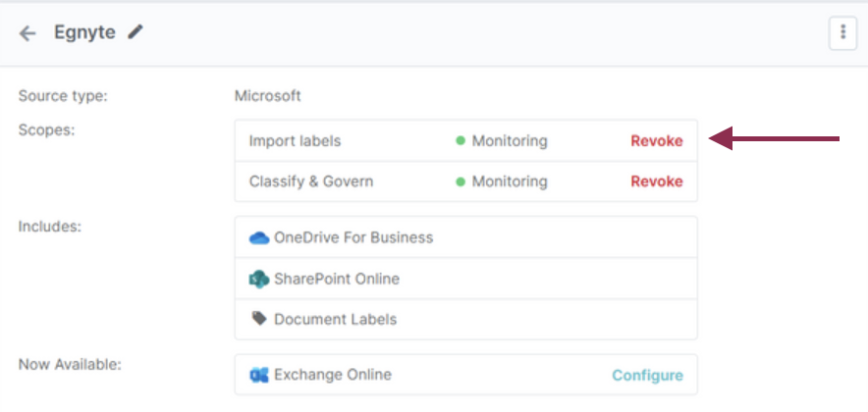This screenshot has height=412, width=868.
Task: Click the Exchange Online icon
Action: coord(259,376)
